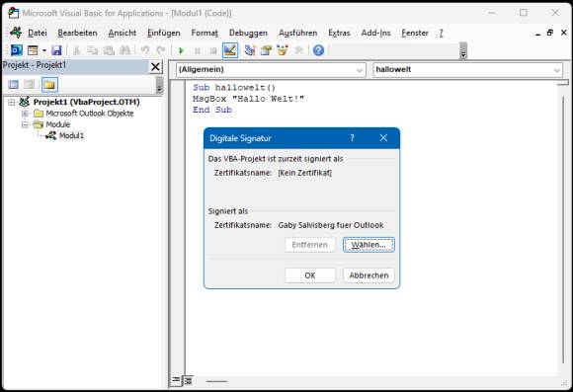573x392 pixels.
Task: Toggle Folders view in the Project pane
Action: pyautogui.click(x=49, y=85)
